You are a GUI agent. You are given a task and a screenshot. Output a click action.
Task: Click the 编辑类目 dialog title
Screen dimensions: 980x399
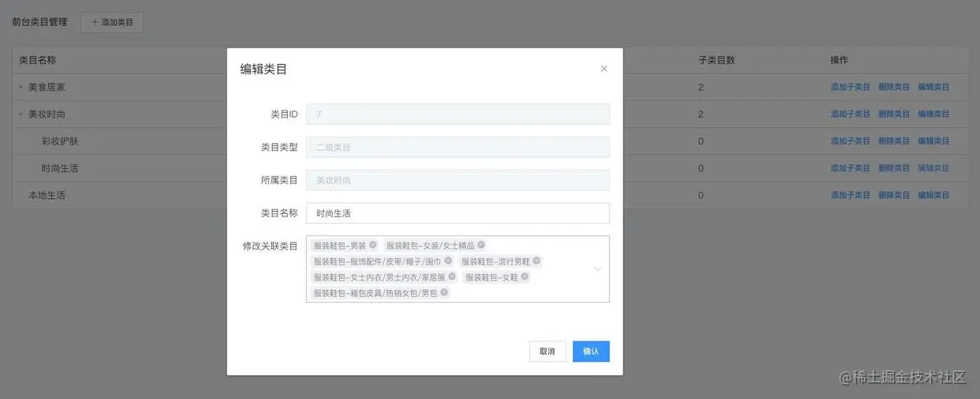263,69
